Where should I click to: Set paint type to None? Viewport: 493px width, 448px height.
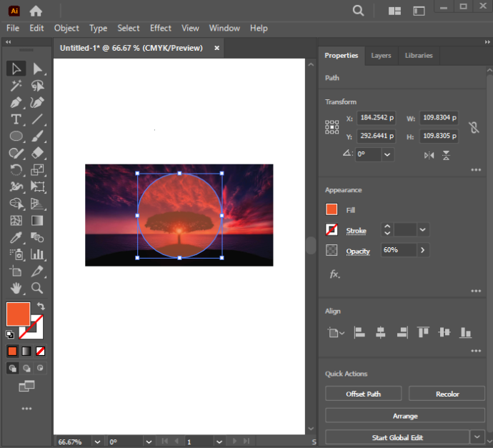coord(40,351)
